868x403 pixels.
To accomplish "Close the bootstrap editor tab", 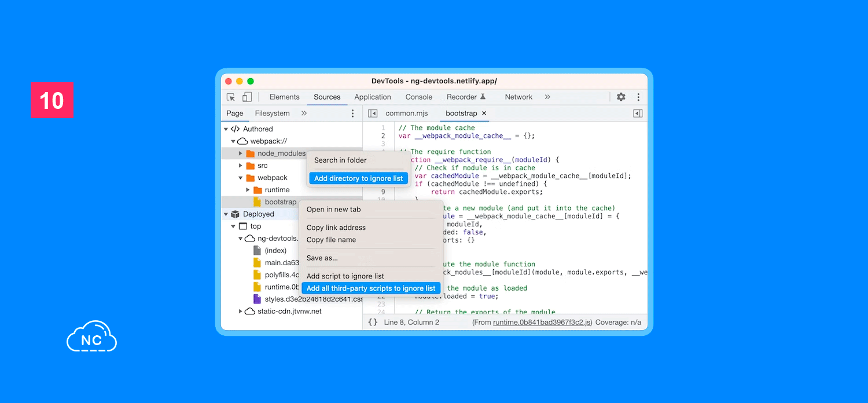I will tap(484, 113).
